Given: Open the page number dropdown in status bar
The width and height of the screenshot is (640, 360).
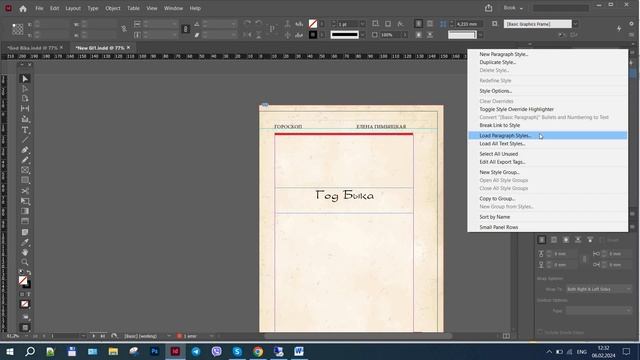Looking at the screenshot, I should (x=83, y=336).
